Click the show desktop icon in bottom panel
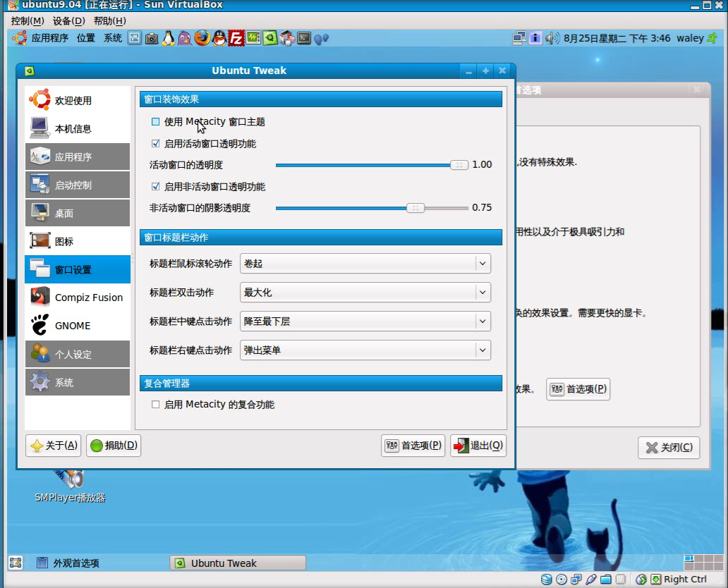Image resolution: width=728 pixels, height=588 pixels. pyautogui.click(x=16, y=563)
